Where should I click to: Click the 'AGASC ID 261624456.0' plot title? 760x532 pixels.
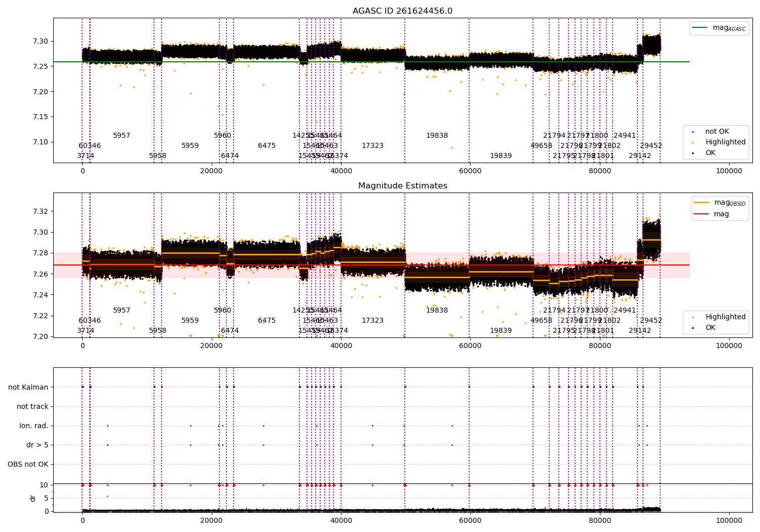(x=403, y=11)
